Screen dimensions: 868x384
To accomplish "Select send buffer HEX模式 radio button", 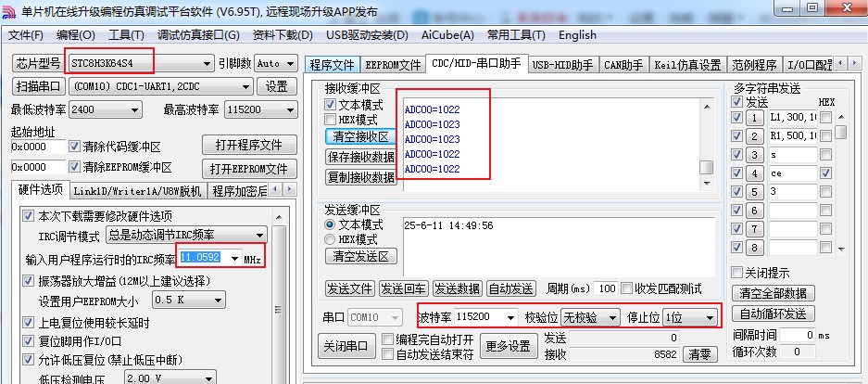I will [330, 240].
